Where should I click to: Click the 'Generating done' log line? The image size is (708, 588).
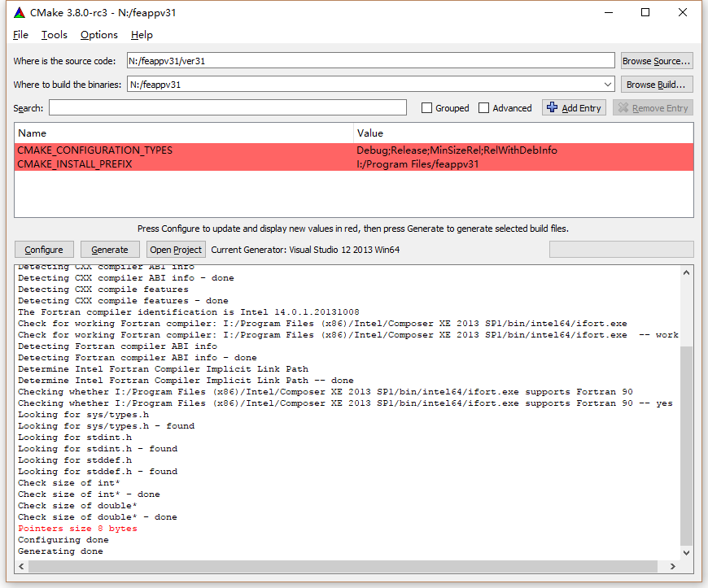tap(60, 551)
